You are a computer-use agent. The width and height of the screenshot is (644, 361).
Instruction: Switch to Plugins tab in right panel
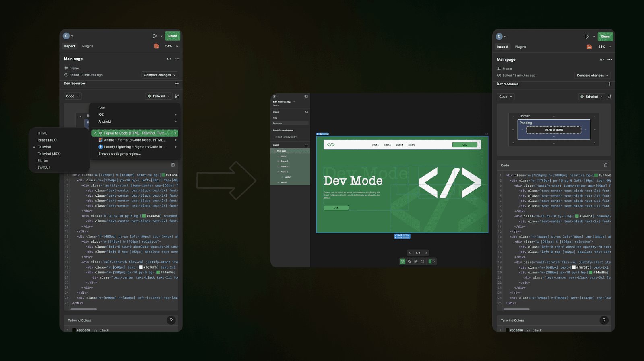[x=520, y=47]
